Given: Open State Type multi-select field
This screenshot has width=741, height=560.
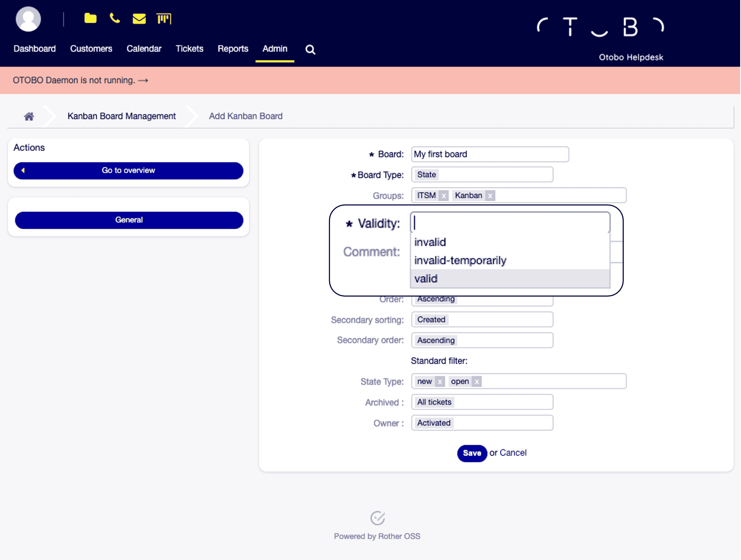Looking at the screenshot, I should [x=519, y=382].
